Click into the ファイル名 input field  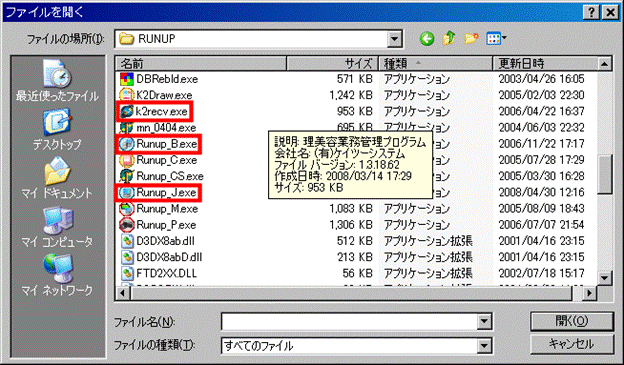(349, 322)
